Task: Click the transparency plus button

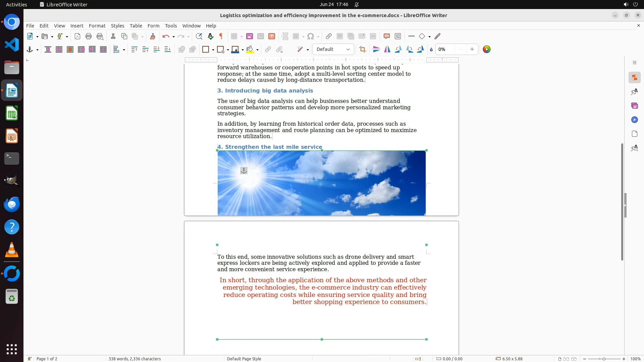Action: (x=472, y=49)
